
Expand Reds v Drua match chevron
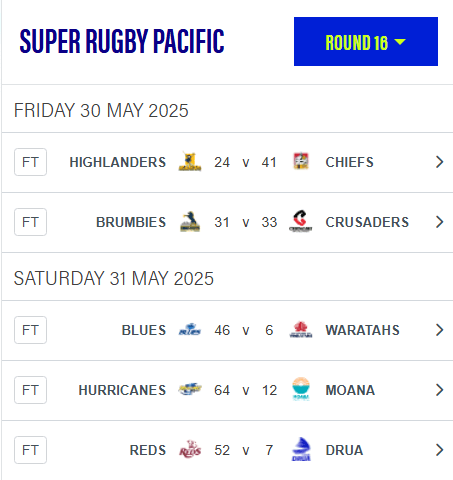point(439,450)
